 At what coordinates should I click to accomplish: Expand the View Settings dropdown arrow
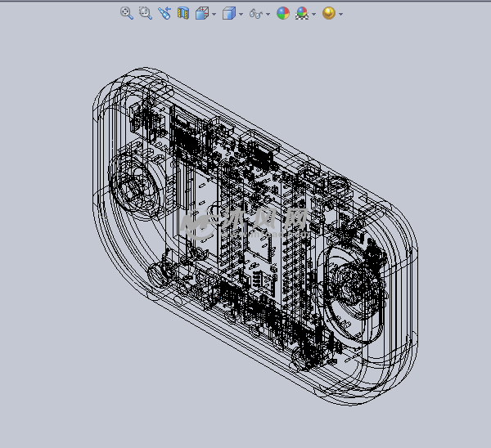pyautogui.click(x=340, y=14)
